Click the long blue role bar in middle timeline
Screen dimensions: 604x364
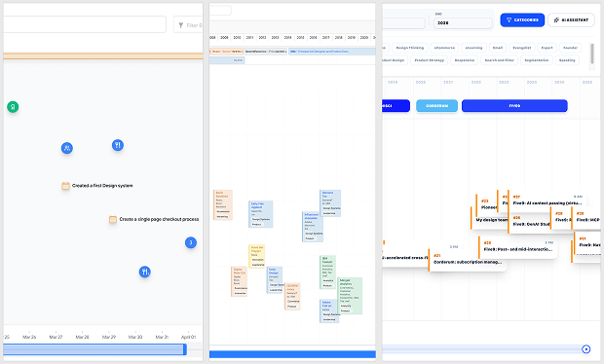[x=332, y=52]
